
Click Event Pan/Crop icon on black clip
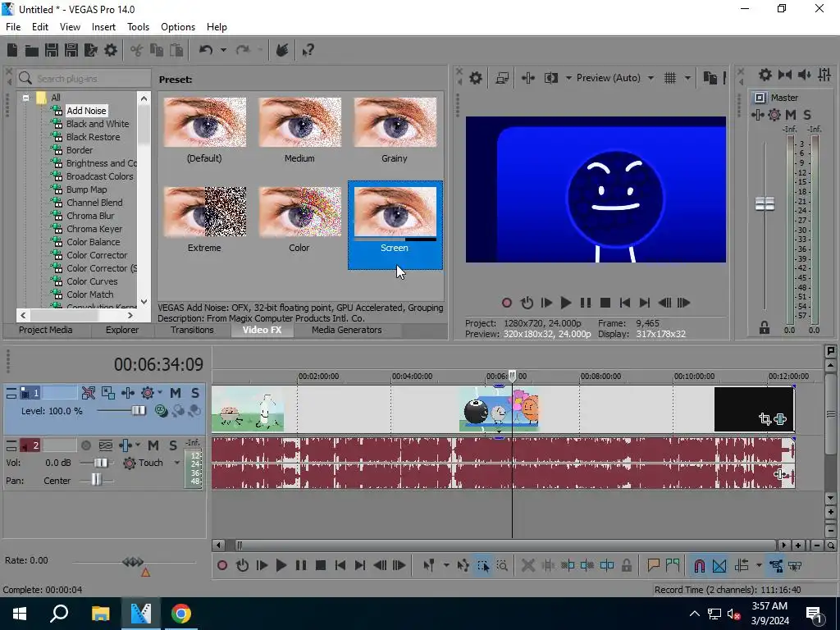(x=765, y=419)
